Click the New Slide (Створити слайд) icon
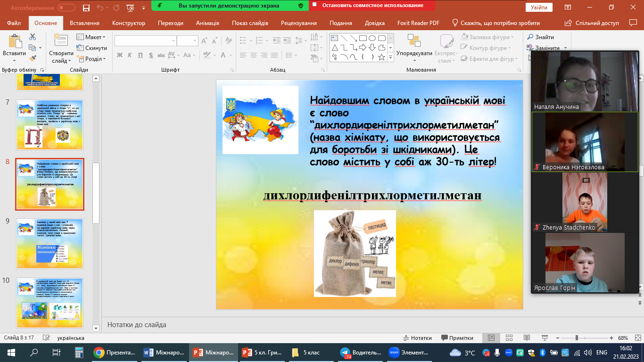This screenshot has width=644, height=362. point(61,41)
